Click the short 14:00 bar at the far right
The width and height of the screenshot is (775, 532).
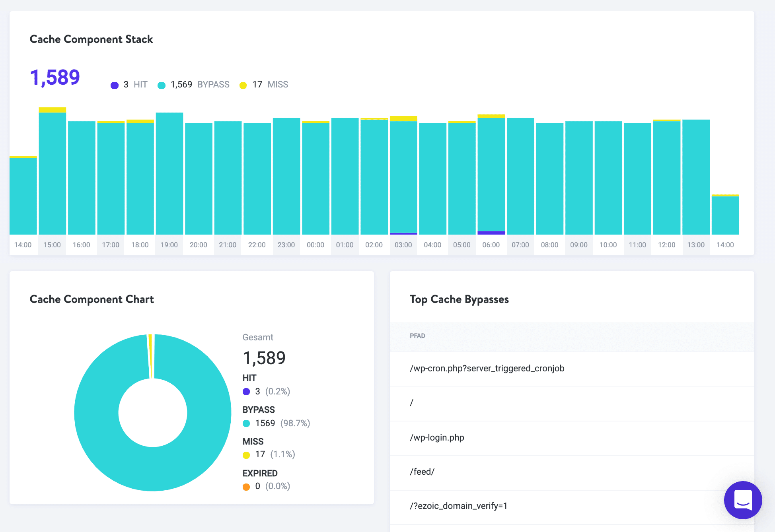click(x=725, y=215)
